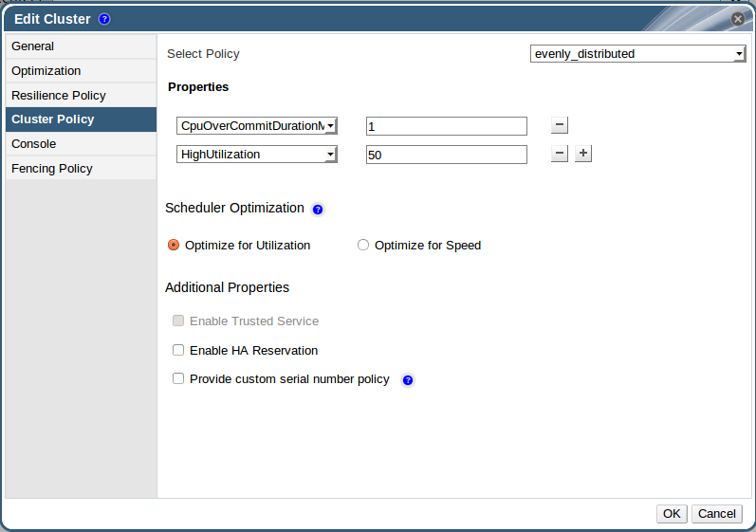Remove the HighUtilization property with minus button
756x532 pixels.
(x=560, y=154)
